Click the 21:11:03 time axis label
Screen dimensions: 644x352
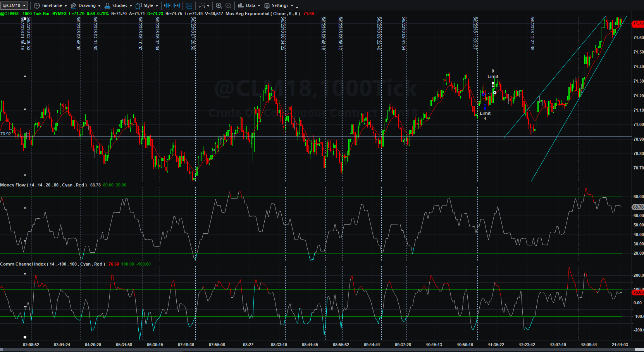pyautogui.click(x=620, y=345)
